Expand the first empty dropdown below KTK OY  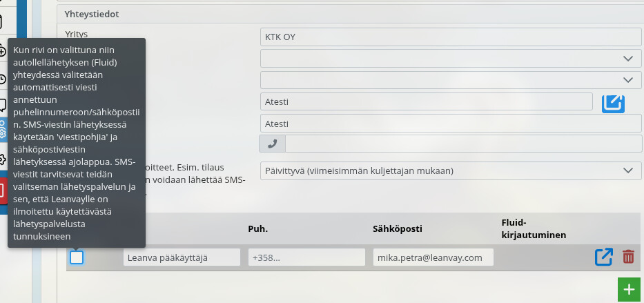coord(451,59)
